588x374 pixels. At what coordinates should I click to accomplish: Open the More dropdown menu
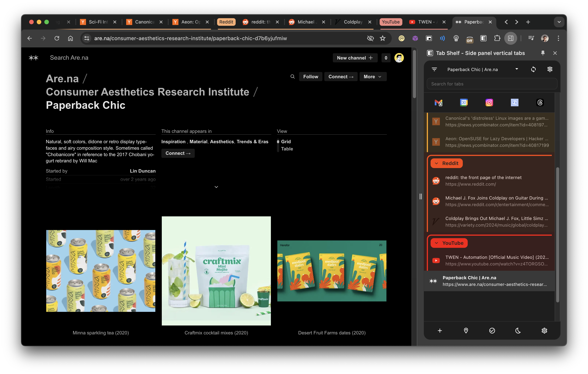[373, 77]
